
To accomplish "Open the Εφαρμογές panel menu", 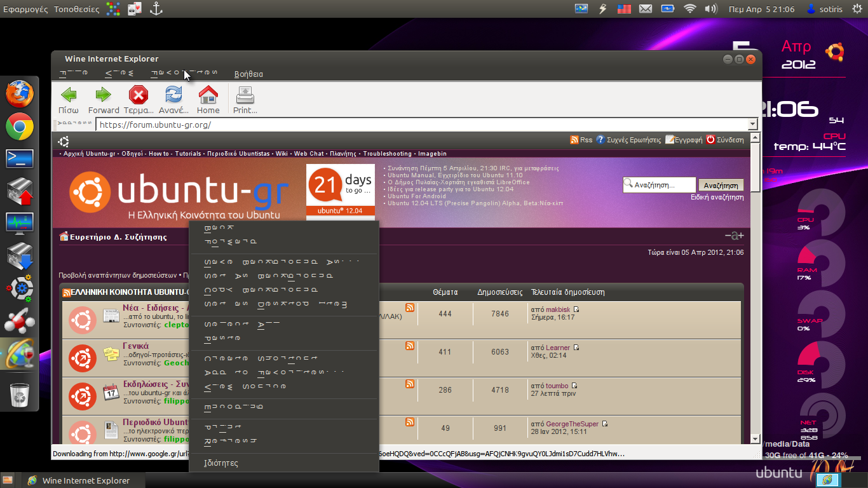I will [x=25, y=9].
